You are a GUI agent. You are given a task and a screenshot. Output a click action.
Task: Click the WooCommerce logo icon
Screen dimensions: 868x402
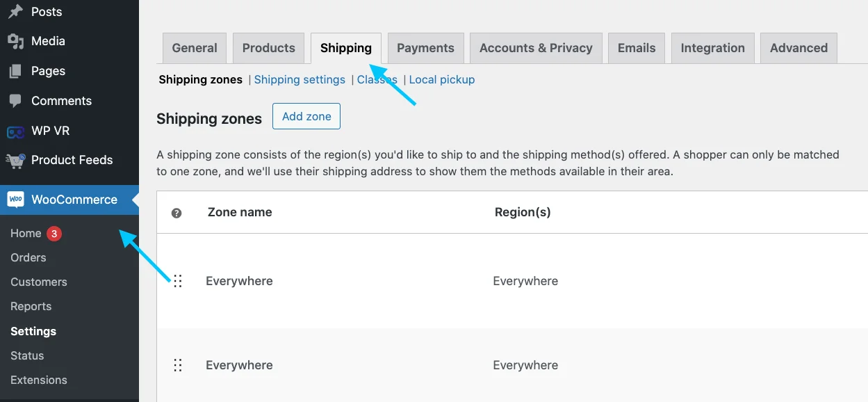pos(15,200)
